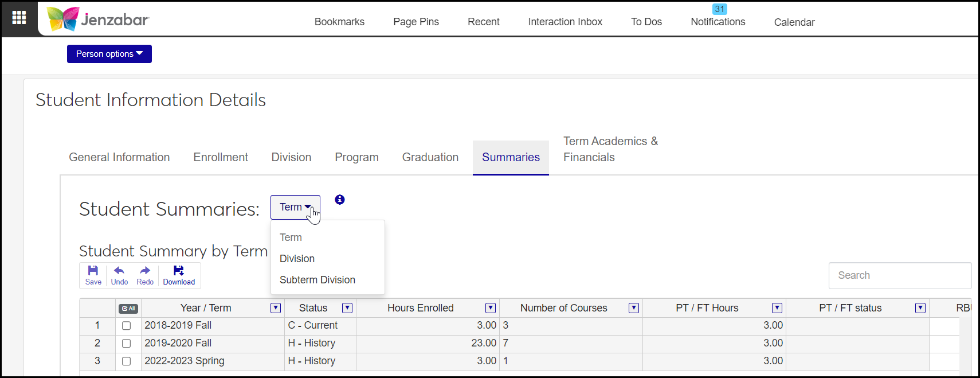Go to Bookmarks in the top bar
Viewport: 980px width, 378px height.
click(x=339, y=22)
